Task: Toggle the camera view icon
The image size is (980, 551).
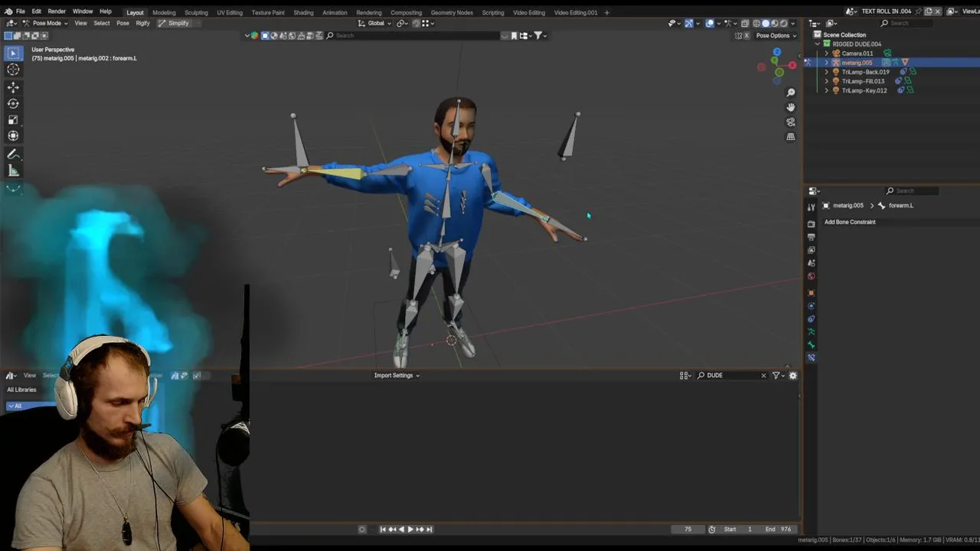Action: point(791,122)
